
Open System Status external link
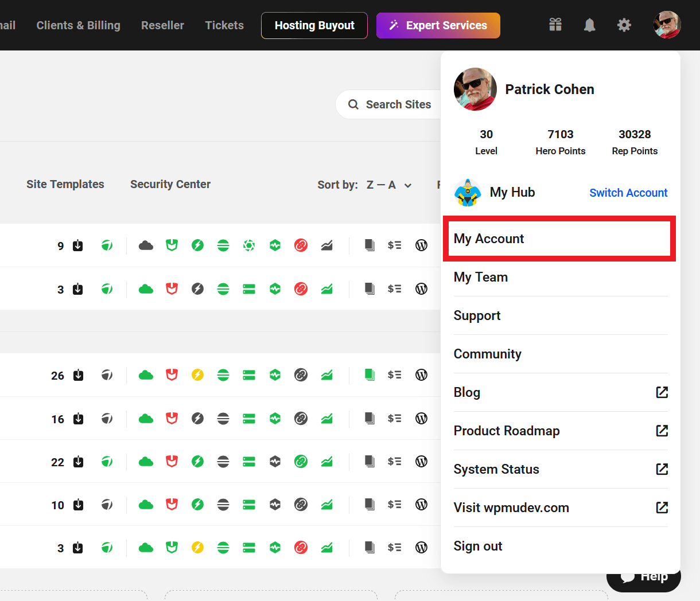point(561,469)
